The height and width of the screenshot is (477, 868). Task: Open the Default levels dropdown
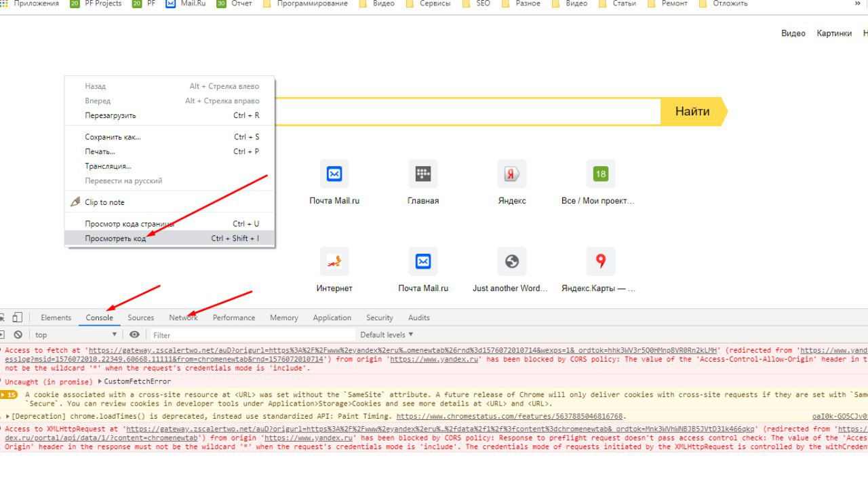(x=387, y=335)
